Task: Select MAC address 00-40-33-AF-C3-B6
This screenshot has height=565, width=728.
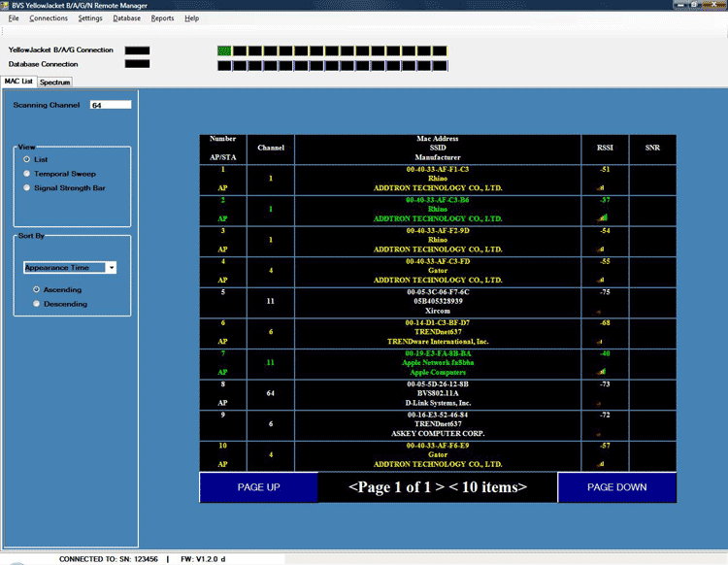Action: coord(438,200)
